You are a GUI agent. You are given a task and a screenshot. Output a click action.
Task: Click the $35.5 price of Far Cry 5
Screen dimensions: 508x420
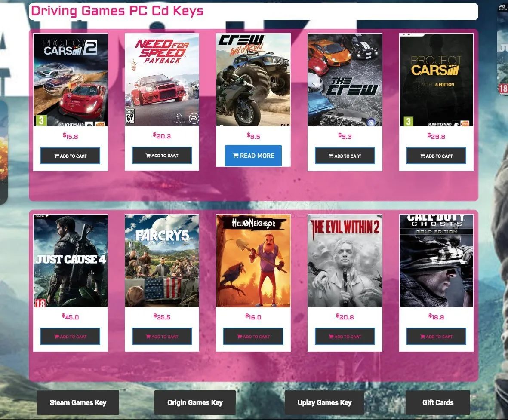[162, 317]
